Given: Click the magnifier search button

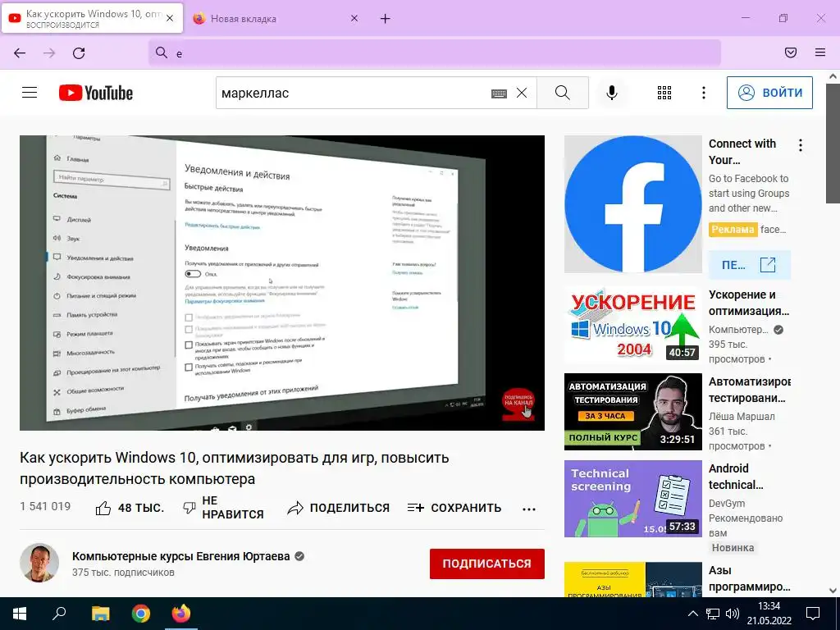Looking at the screenshot, I should [x=563, y=93].
